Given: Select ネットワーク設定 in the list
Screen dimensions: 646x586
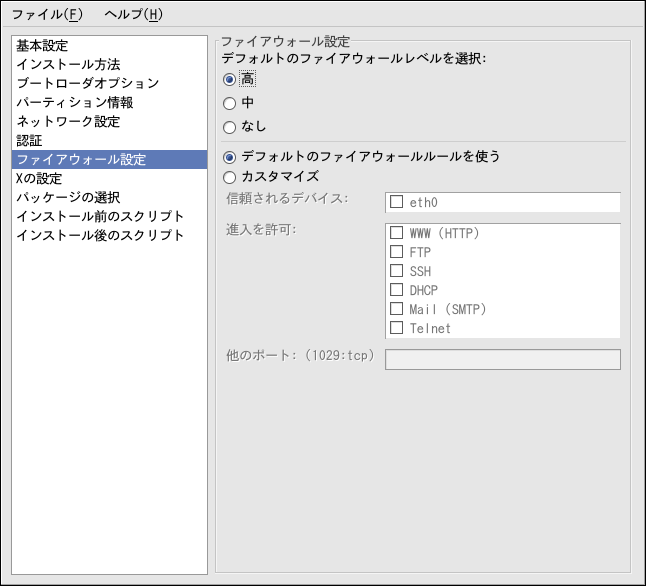Looking at the screenshot, I should point(68,121).
